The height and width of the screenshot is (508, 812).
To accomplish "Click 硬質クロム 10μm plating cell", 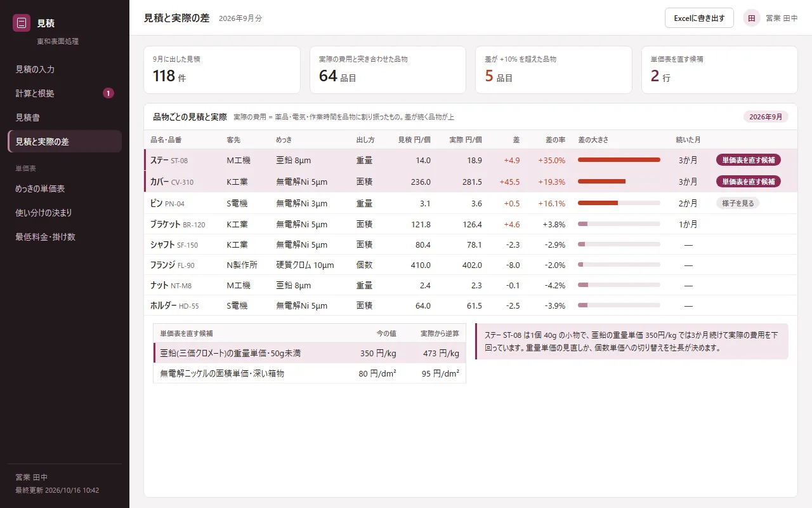I will (305, 265).
